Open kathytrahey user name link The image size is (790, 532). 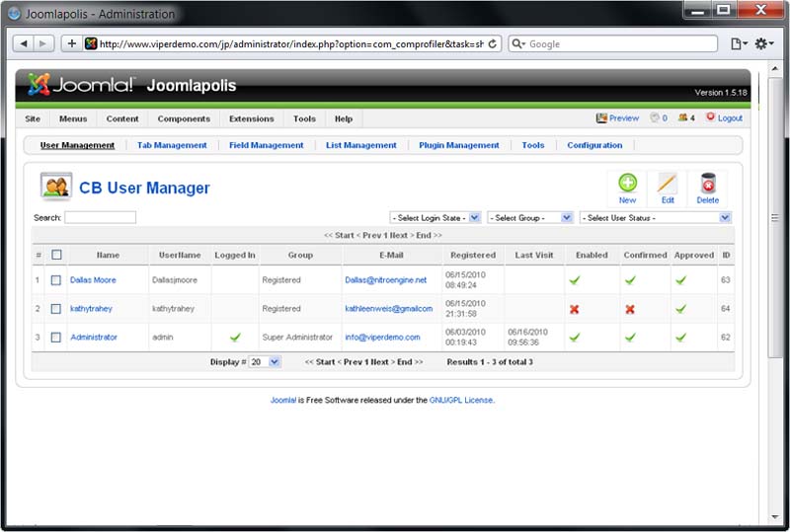[91, 309]
